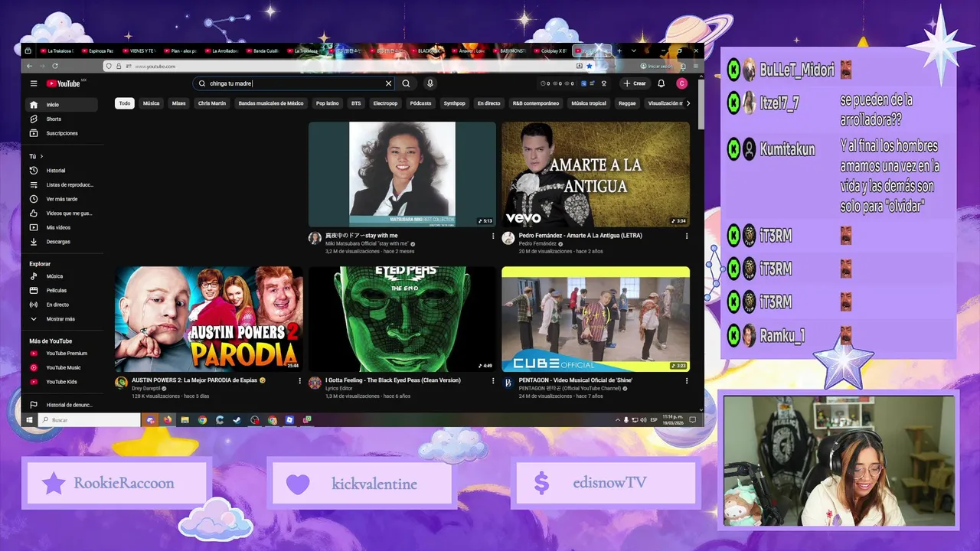Select the Reggae filter chip

(627, 103)
